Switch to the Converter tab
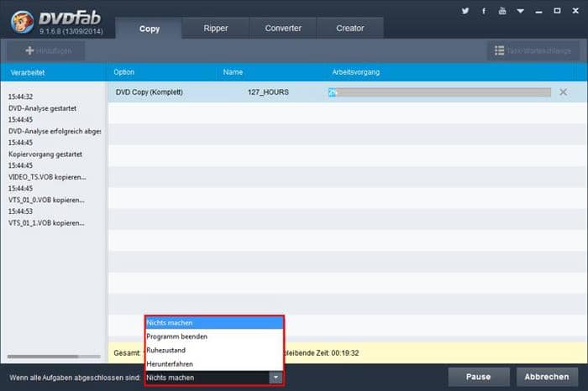The height and width of the screenshot is (391, 588). coord(283,28)
